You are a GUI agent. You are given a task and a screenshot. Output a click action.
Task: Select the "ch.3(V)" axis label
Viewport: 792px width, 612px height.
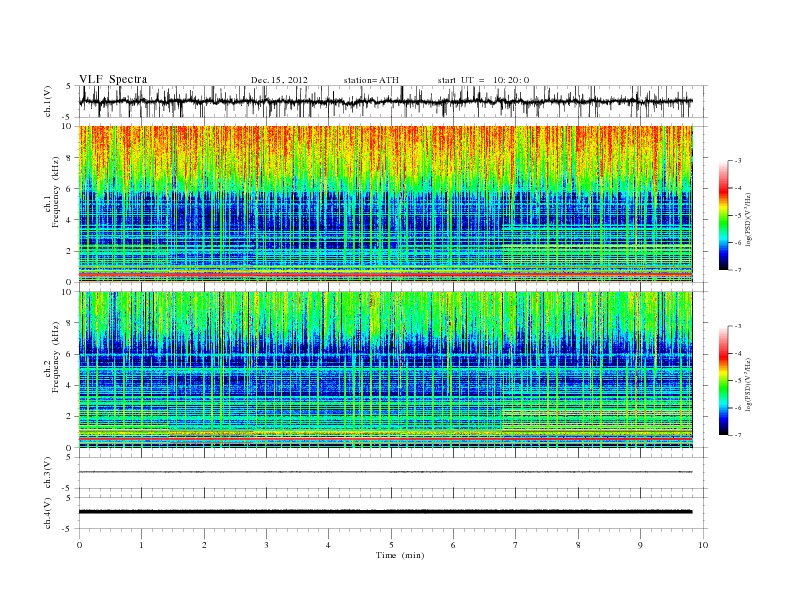[48, 473]
